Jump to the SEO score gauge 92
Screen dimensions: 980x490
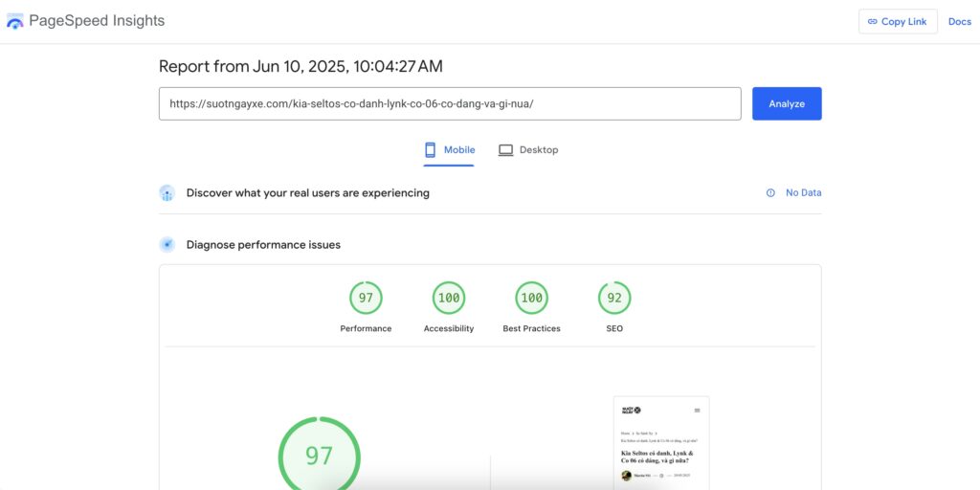click(614, 299)
